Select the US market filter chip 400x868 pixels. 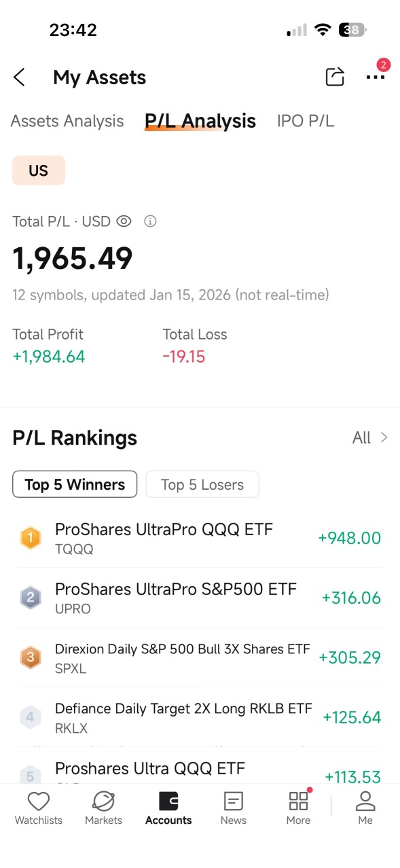coord(39,170)
